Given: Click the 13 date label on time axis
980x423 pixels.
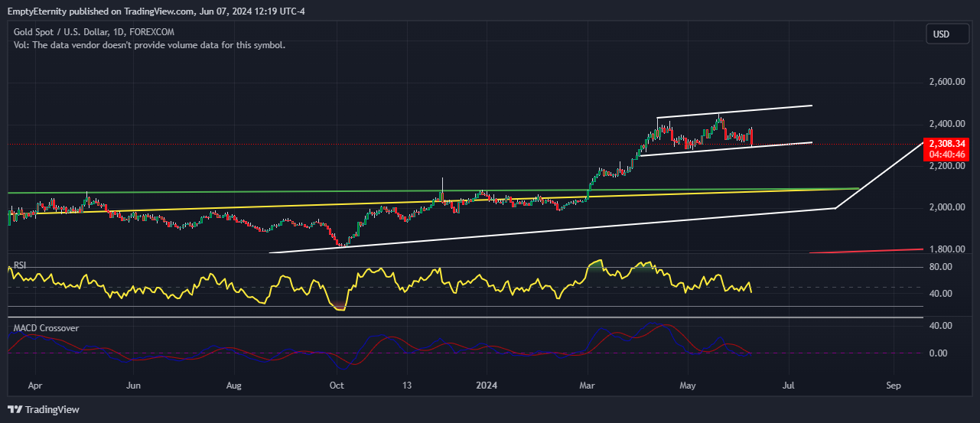Looking at the screenshot, I should 408,386.
